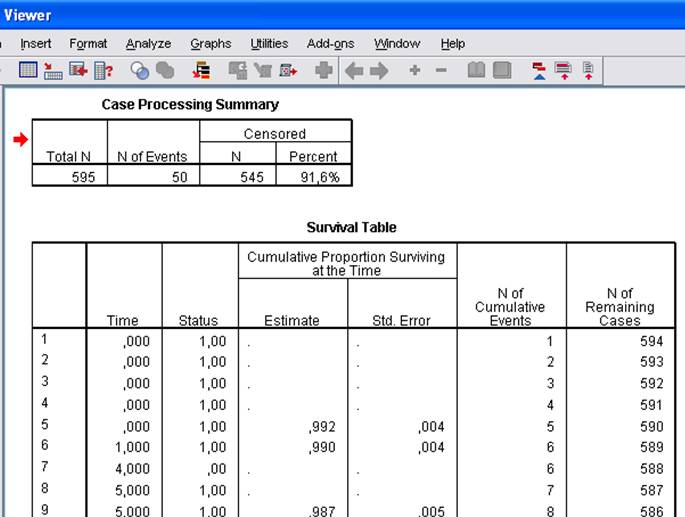Open the Add-ons menu
Screen dimensions: 685x517
[x=330, y=44]
